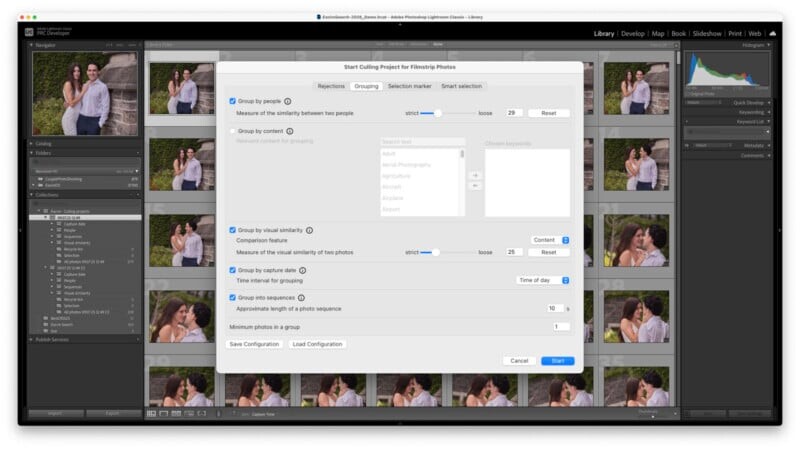Switch to the Rejections tab
The width and height of the screenshot is (800, 450).
pos(330,86)
